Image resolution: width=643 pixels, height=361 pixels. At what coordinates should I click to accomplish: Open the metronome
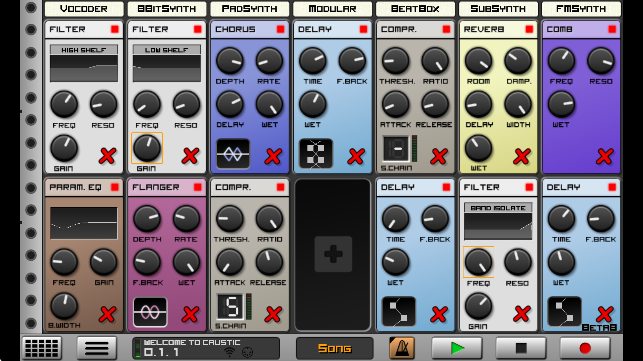402,348
